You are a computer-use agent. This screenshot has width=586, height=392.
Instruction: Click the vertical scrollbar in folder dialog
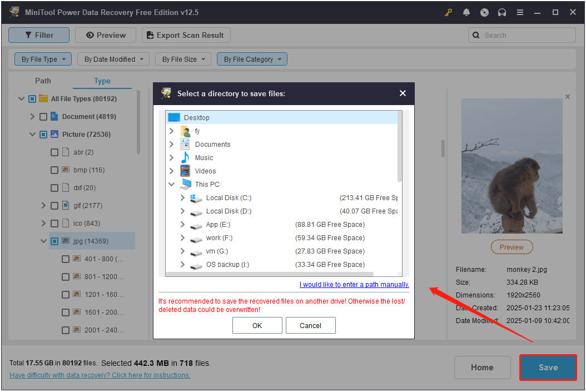(x=400, y=146)
